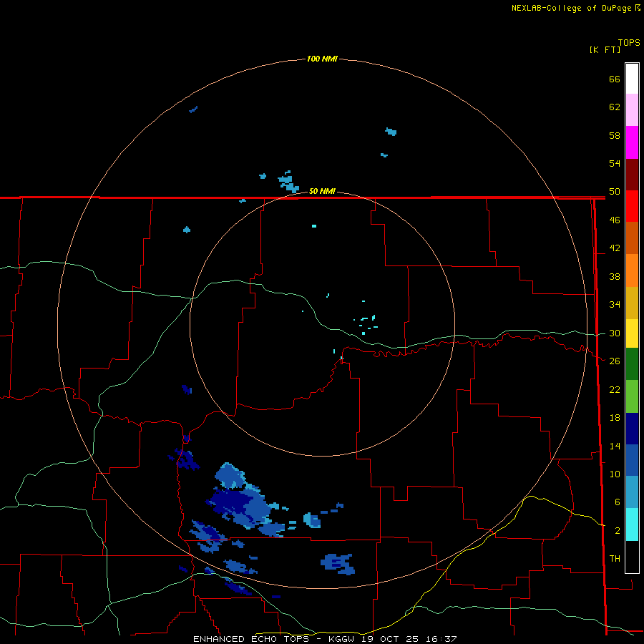This screenshot has height=644, width=644.
Task: Click the "38" legend value
Action: coord(615,277)
